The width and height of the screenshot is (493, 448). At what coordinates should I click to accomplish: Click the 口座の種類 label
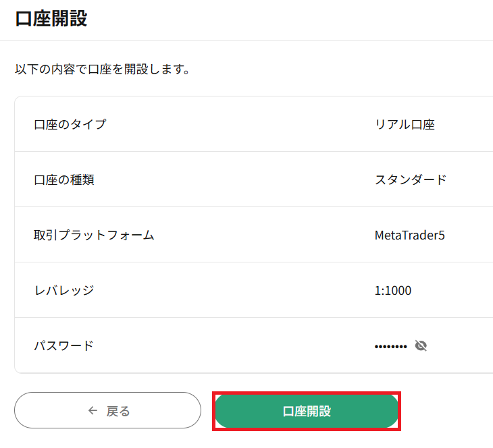pyautogui.click(x=64, y=179)
